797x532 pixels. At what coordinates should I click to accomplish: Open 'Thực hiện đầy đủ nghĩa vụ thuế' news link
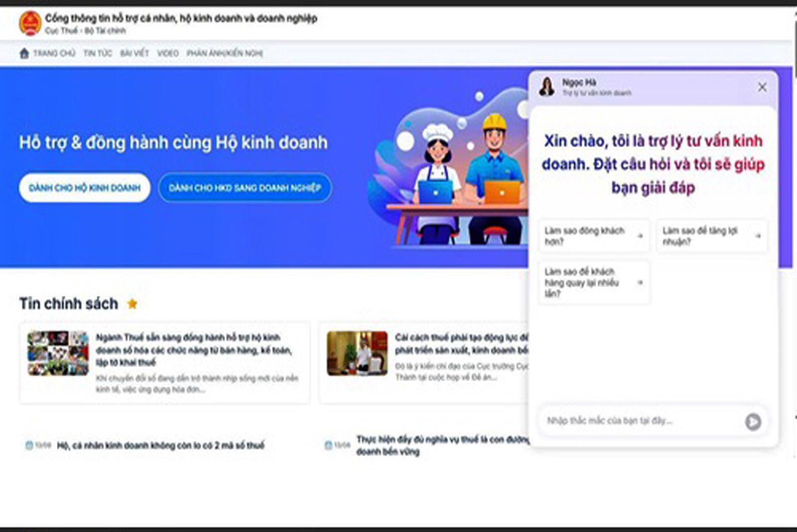tap(442, 445)
